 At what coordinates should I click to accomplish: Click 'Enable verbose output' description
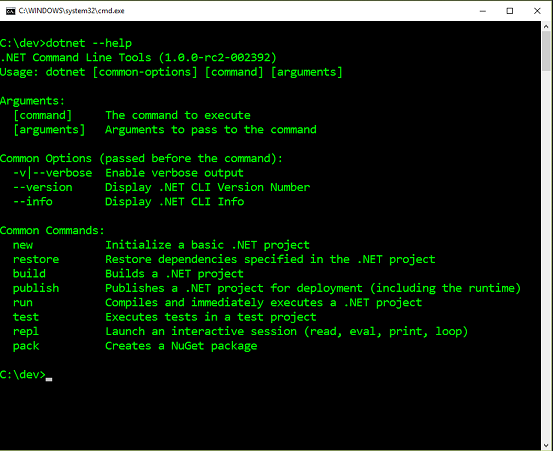tap(175, 173)
